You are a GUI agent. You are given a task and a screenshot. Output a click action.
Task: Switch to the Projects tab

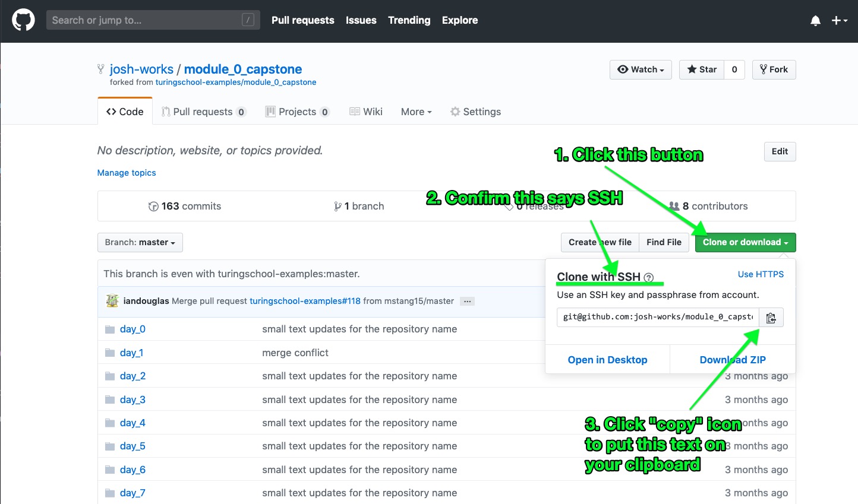(297, 112)
